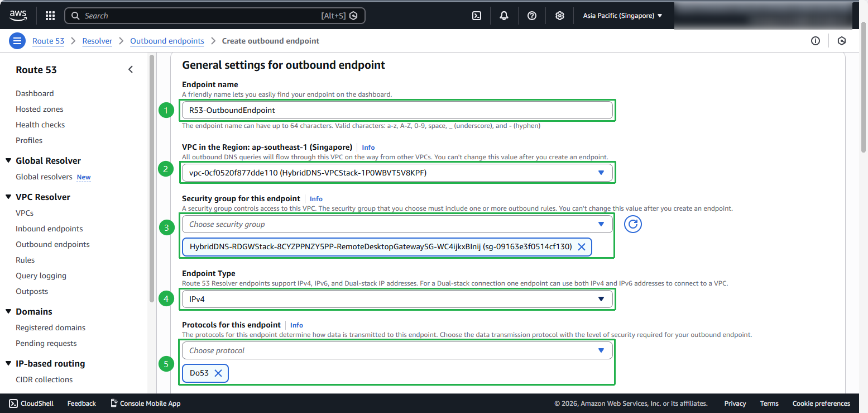
Task: Open Registered domains in the sidebar
Action: pyautogui.click(x=50, y=327)
